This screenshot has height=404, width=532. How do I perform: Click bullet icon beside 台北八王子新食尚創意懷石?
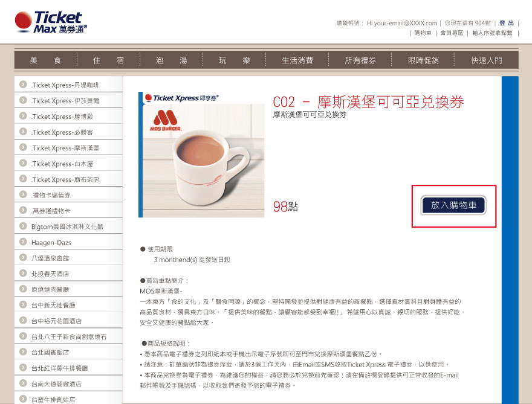tap(23, 336)
